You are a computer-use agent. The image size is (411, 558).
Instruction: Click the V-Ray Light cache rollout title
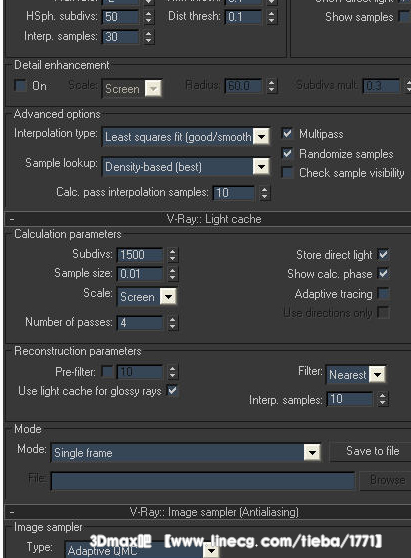pos(214,219)
